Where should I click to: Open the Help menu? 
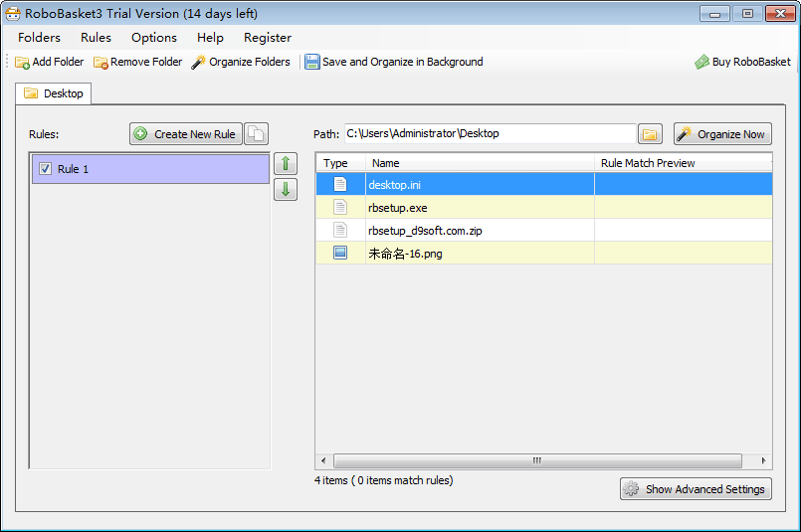(210, 37)
